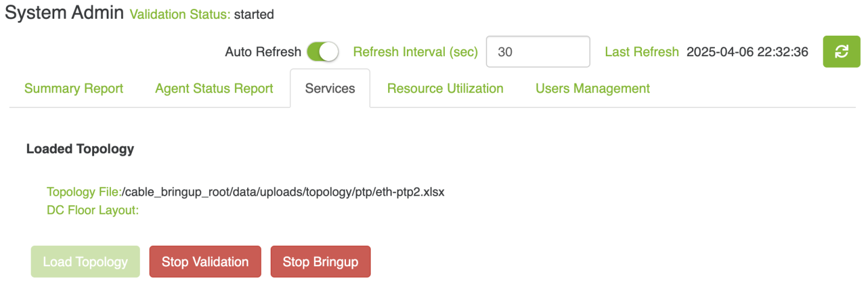Screen dimensions: 868x285
Task: Click the Validation Status label
Action: [x=180, y=14]
